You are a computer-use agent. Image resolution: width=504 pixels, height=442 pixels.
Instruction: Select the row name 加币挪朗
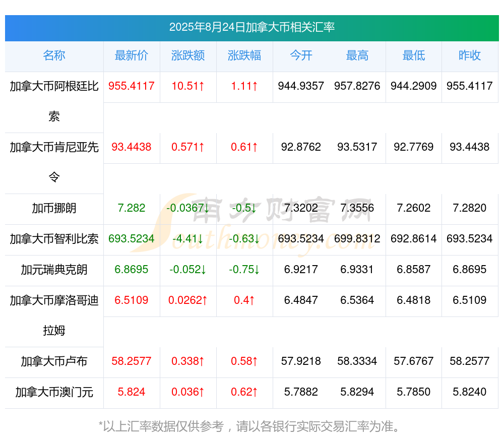point(54,208)
